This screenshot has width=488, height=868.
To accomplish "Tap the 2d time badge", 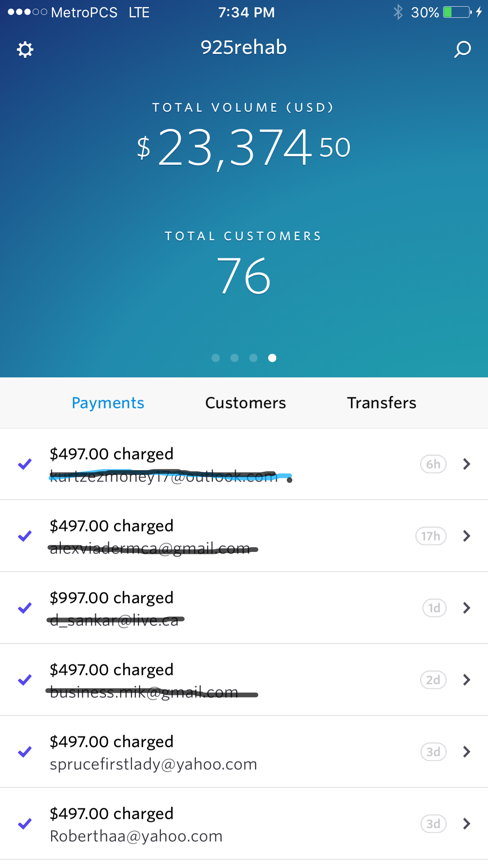I will tap(433, 680).
